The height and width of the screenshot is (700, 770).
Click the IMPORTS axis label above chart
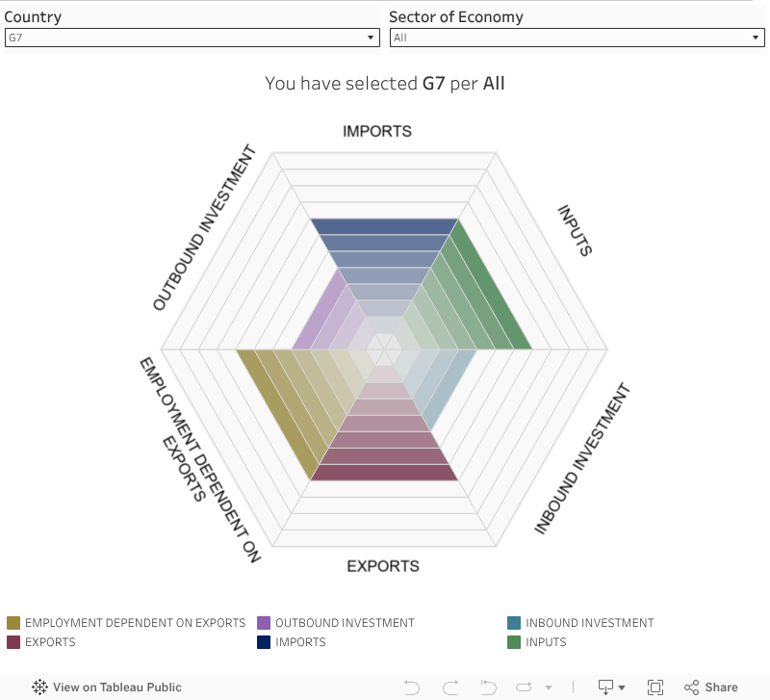(377, 131)
